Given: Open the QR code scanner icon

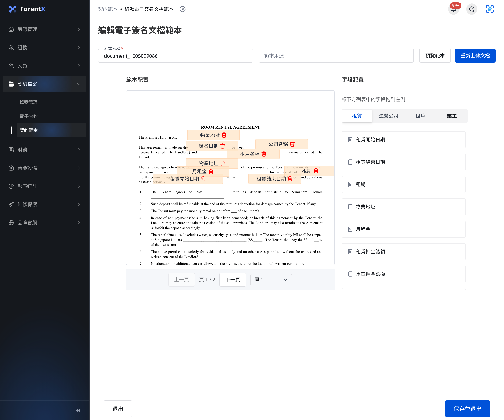Looking at the screenshot, I should 490,9.
